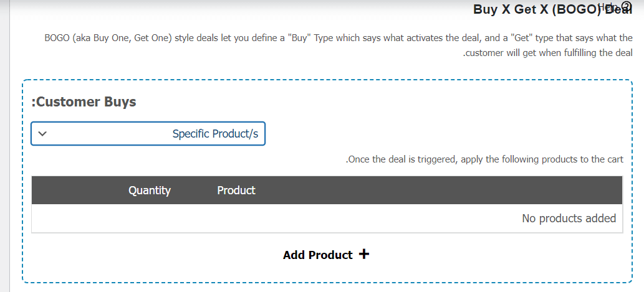Open the Help link text

click(609, 7)
